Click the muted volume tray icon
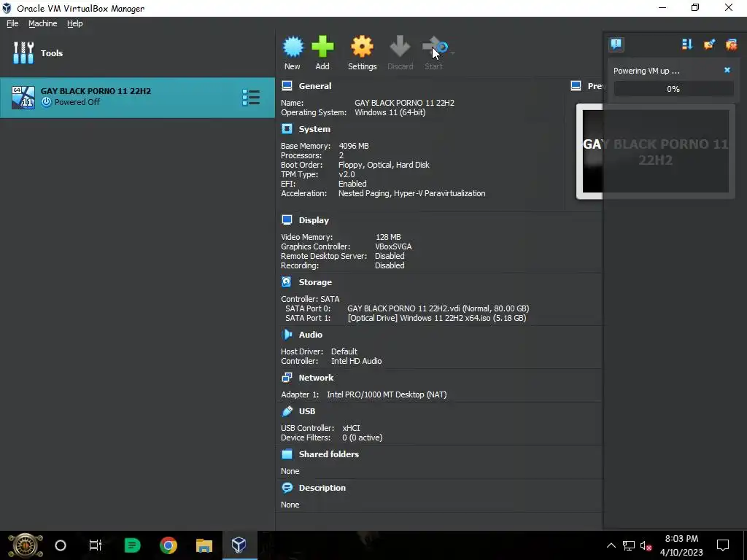 646,545
